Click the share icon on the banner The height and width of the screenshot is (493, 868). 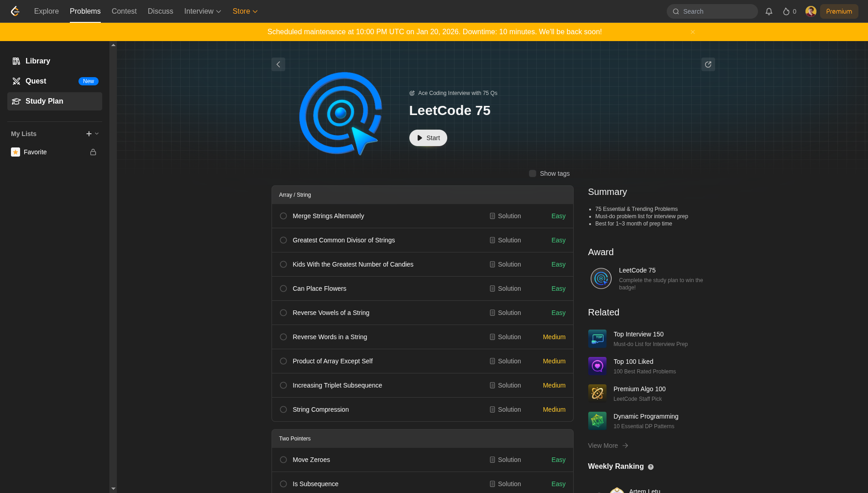click(708, 64)
